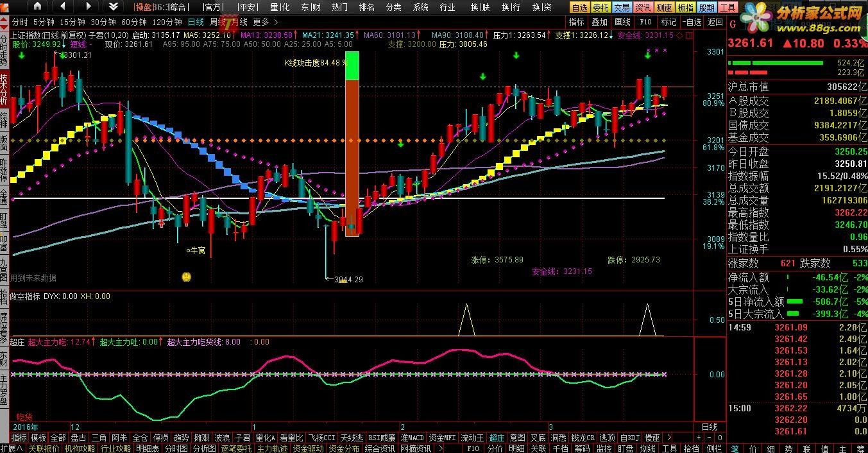Open the 机构攻略 bottom tab
Viewport: 868px width, 453px height.
[80, 449]
